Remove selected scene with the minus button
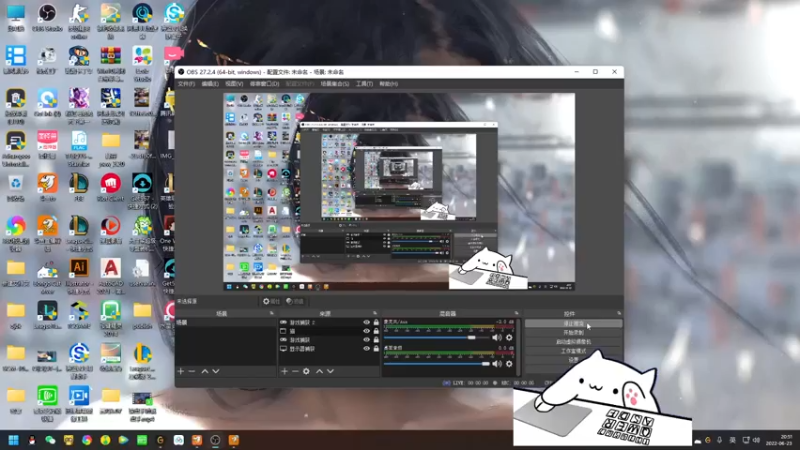 pyautogui.click(x=192, y=371)
